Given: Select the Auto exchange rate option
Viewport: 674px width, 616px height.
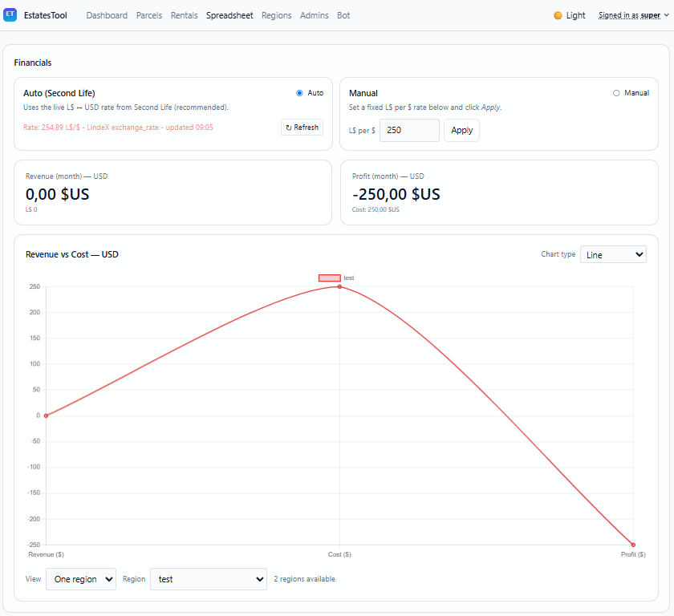Looking at the screenshot, I should (298, 92).
